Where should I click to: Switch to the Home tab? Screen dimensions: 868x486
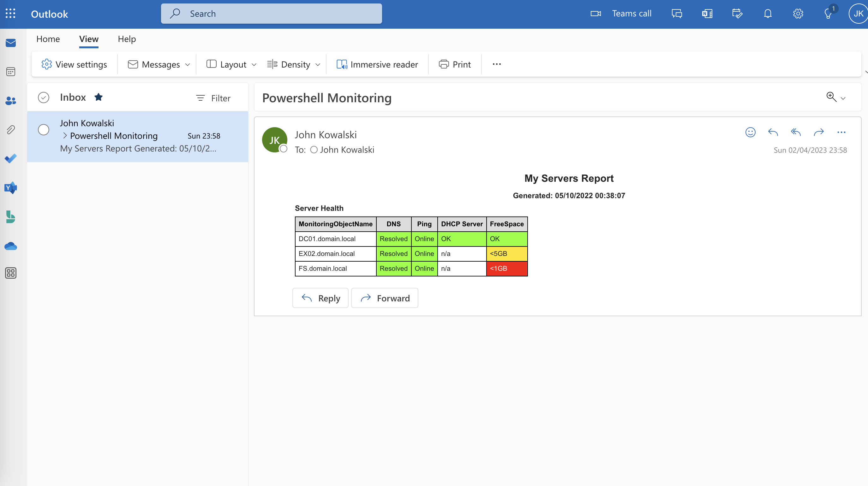tap(48, 39)
